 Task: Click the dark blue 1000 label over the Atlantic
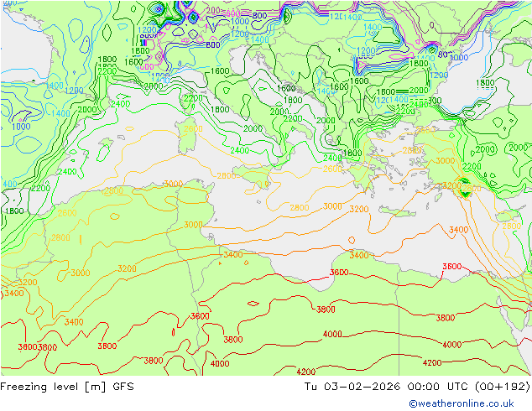(21, 127)
